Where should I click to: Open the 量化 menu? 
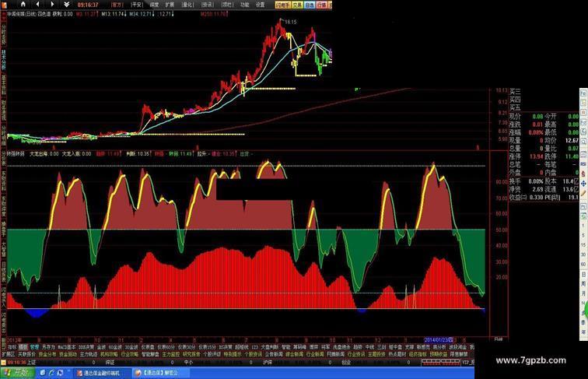pos(187,5)
